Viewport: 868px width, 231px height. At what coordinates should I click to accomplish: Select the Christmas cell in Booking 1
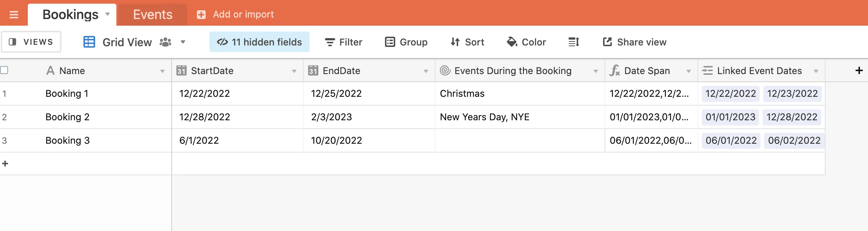pos(520,93)
